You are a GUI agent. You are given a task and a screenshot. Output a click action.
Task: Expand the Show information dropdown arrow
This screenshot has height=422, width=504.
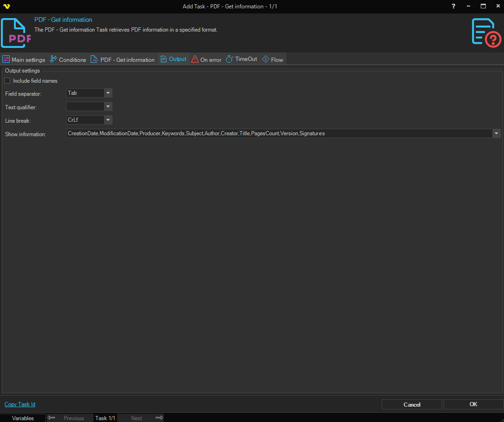coord(497,133)
